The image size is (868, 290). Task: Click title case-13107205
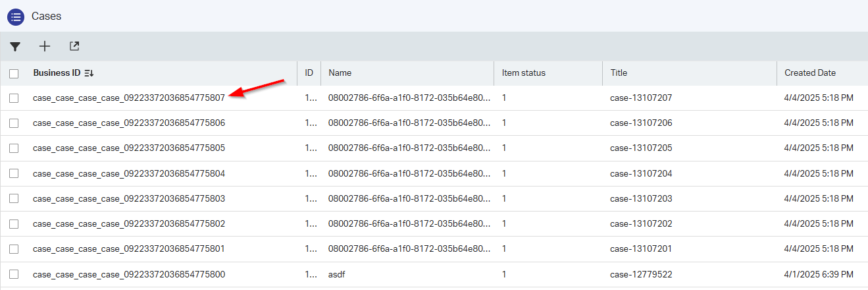pos(641,148)
